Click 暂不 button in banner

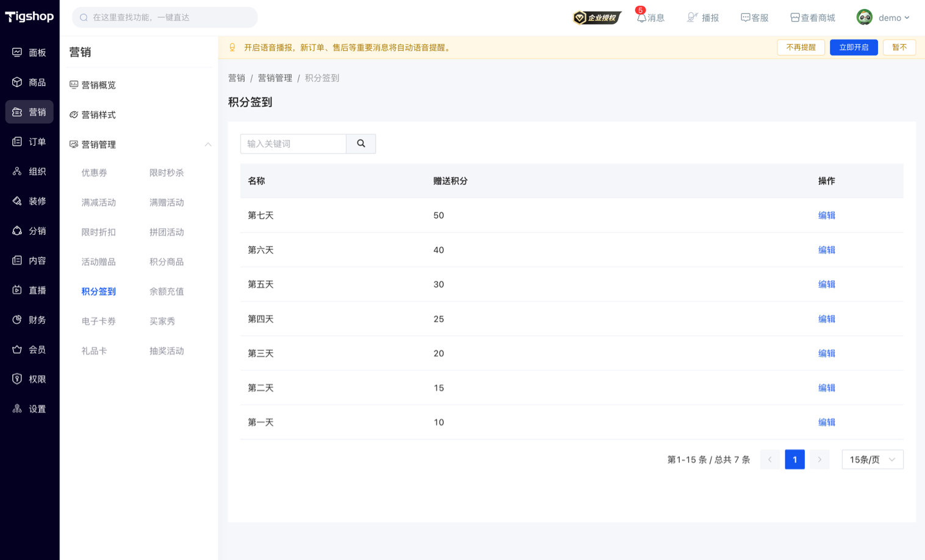coord(899,48)
